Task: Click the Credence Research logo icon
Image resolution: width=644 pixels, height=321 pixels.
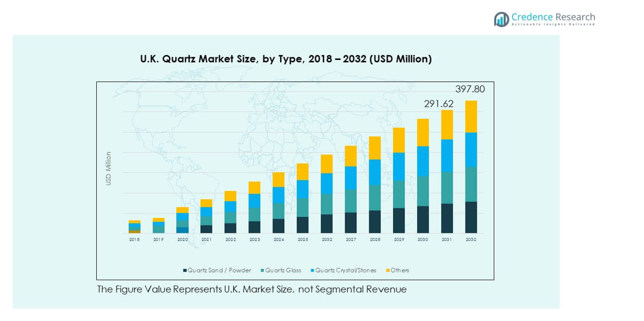Action: (502, 19)
